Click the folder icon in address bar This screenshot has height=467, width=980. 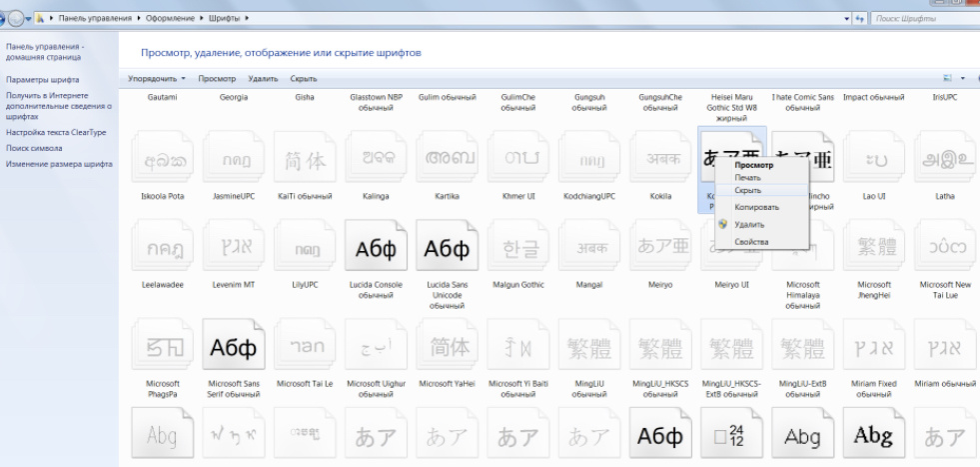pos(41,18)
